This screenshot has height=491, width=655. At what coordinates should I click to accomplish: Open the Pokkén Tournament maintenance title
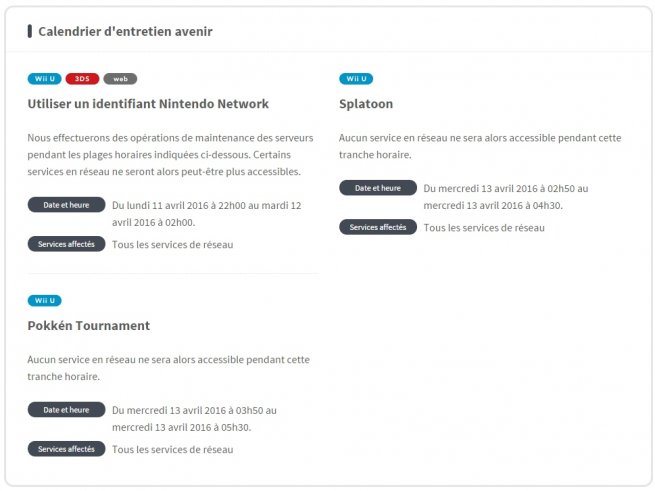point(89,326)
